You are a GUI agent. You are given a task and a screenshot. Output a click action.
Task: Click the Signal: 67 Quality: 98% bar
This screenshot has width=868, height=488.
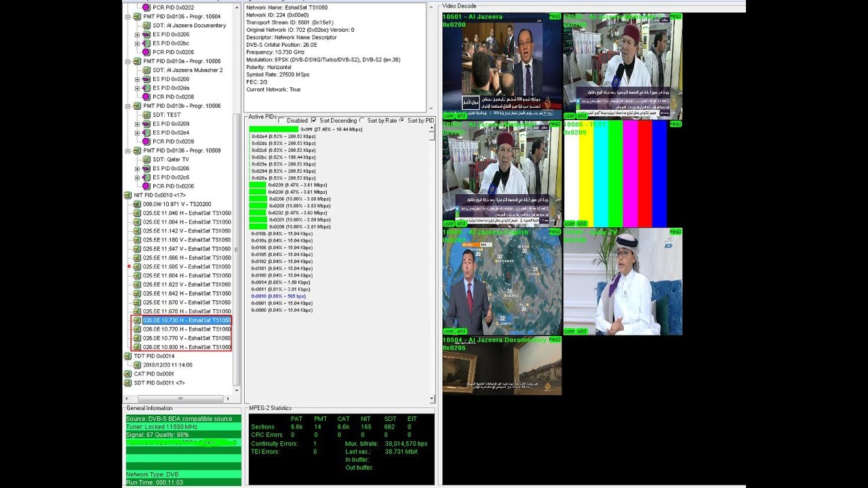coord(183,434)
